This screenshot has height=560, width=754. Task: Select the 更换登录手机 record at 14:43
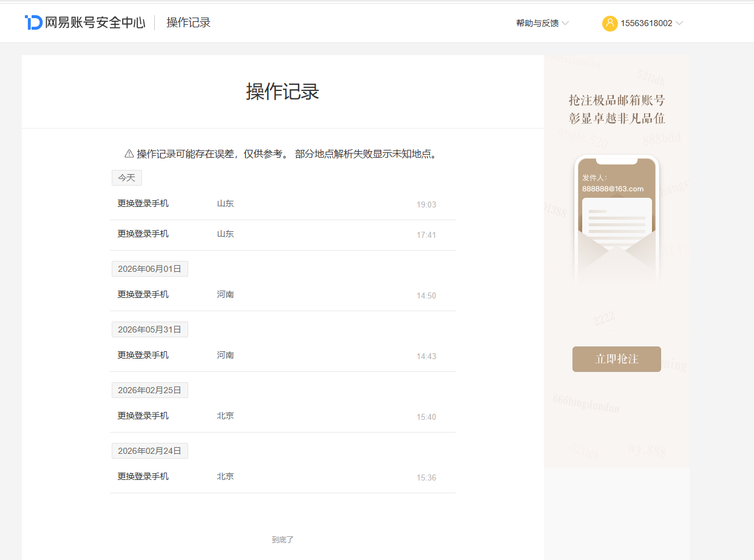pyautogui.click(x=283, y=356)
